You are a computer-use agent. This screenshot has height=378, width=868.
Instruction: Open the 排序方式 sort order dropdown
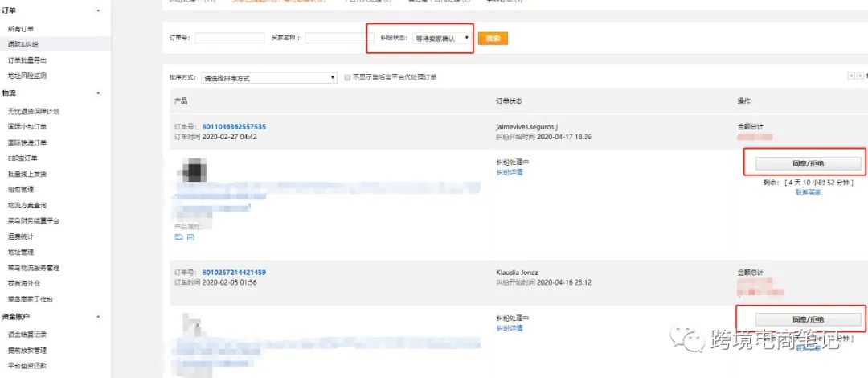[x=269, y=78]
